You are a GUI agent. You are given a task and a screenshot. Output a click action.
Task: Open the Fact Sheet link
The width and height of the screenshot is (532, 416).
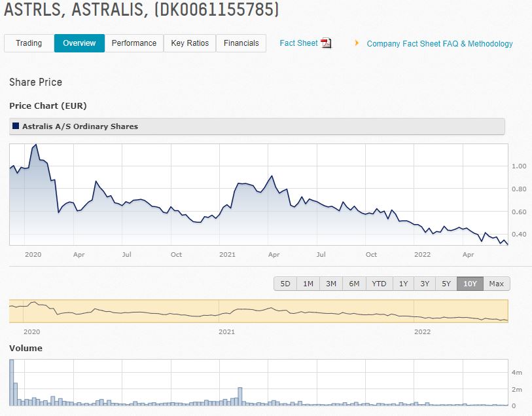297,43
